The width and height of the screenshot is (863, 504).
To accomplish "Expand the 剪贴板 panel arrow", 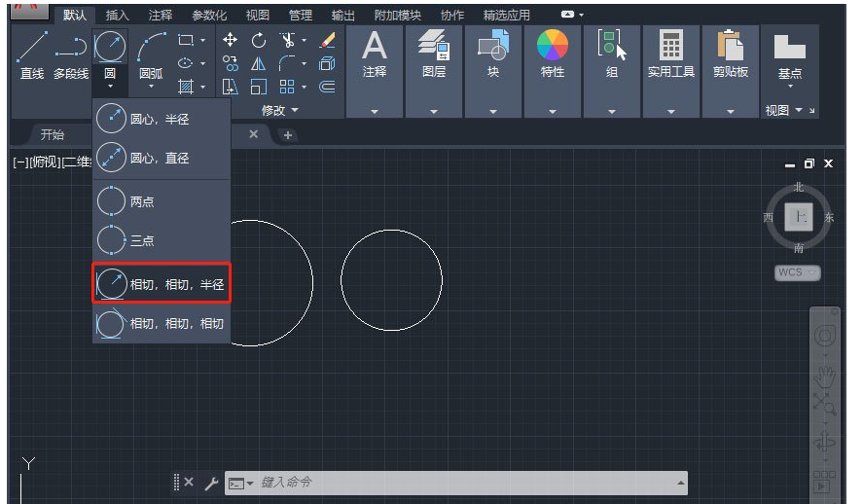I will (x=731, y=111).
